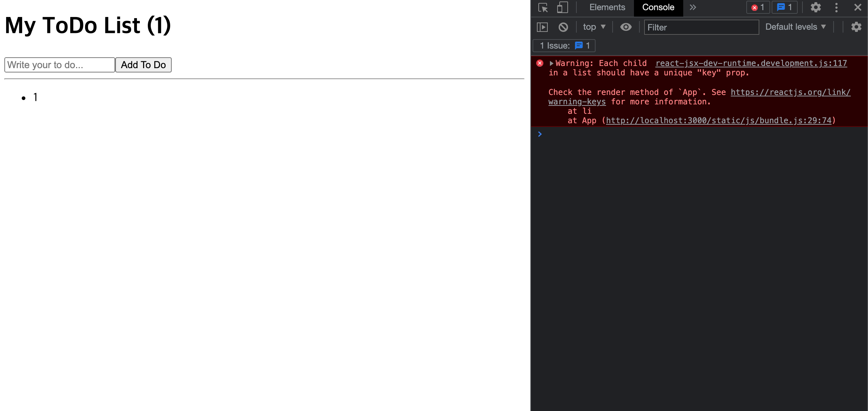Open the three-dot DevTools menu
This screenshot has width=868, height=411.
[836, 8]
